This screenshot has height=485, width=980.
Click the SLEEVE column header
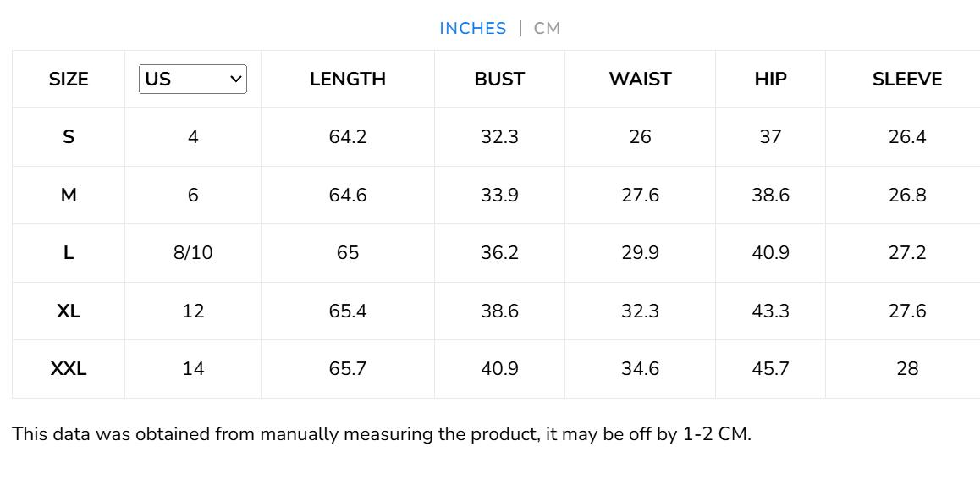coord(906,80)
